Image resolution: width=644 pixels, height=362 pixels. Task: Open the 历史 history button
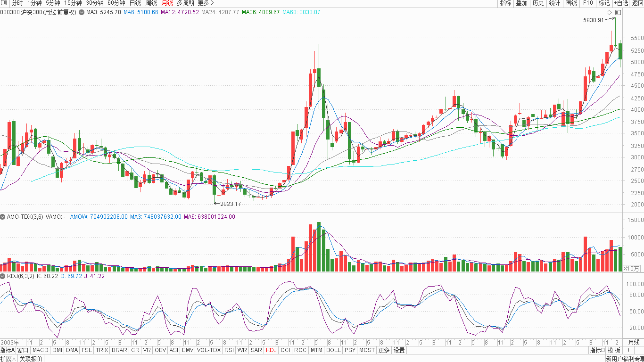(538, 3)
